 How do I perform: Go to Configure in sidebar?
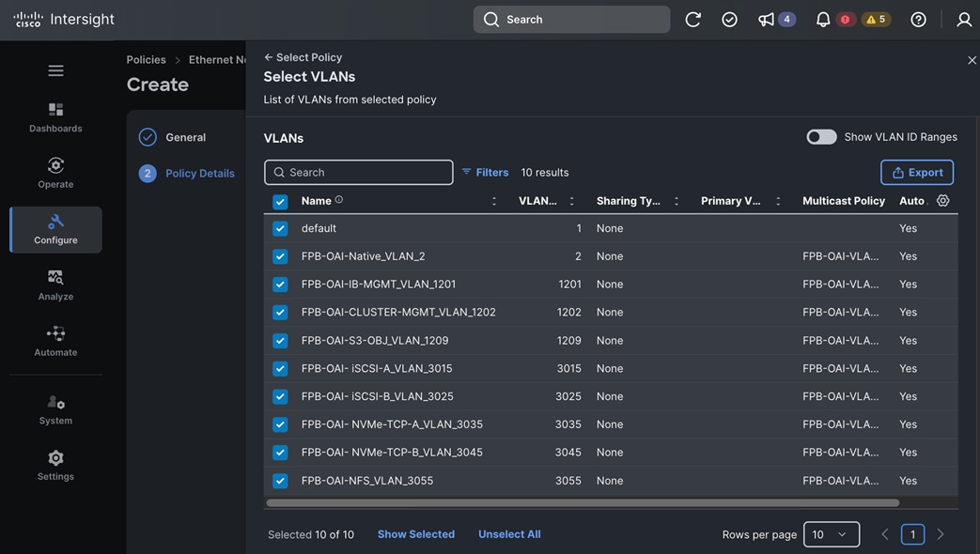(55, 230)
